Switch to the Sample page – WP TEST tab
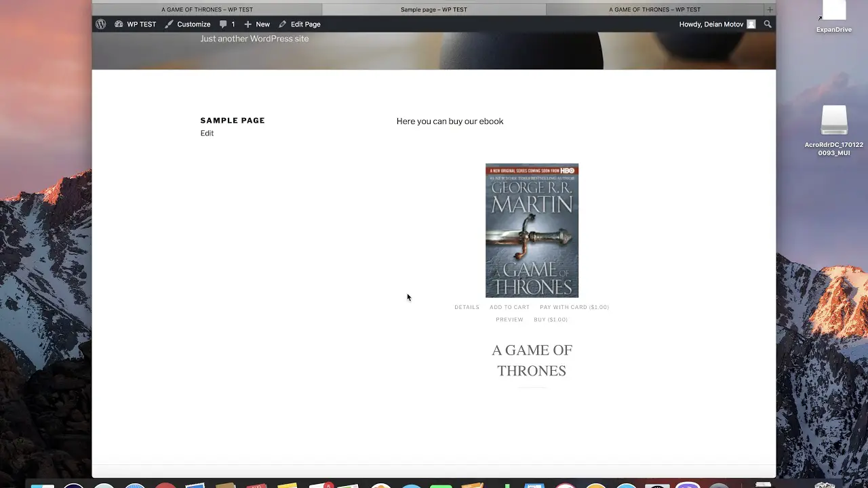Viewport: 868px width, 488px height. (434, 9)
